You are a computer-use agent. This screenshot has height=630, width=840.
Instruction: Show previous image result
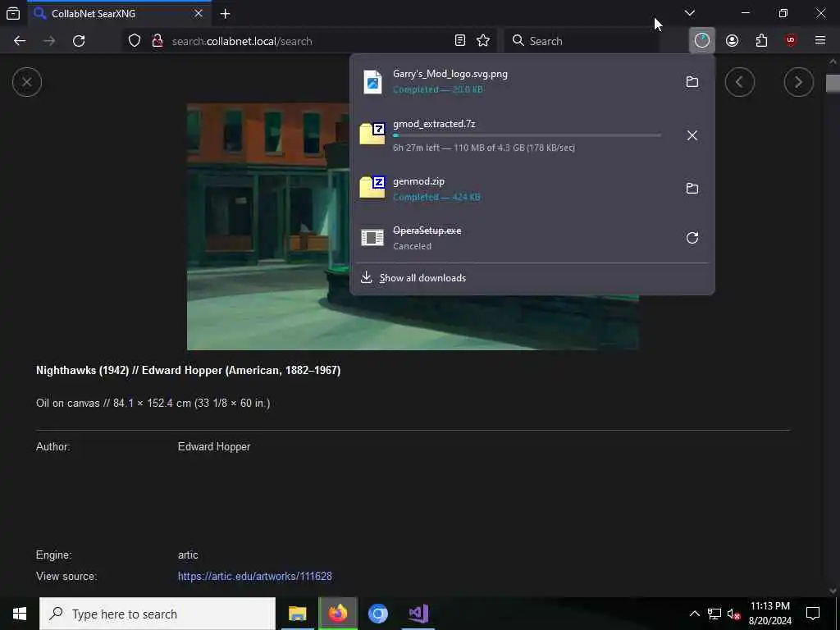(x=740, y=82)
